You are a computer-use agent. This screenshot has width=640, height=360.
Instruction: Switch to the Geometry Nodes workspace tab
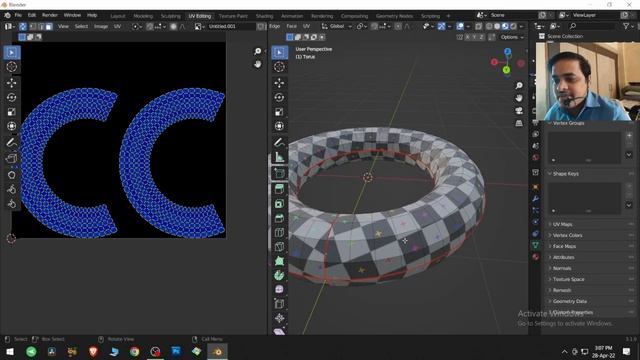click(x=394, y=16)
